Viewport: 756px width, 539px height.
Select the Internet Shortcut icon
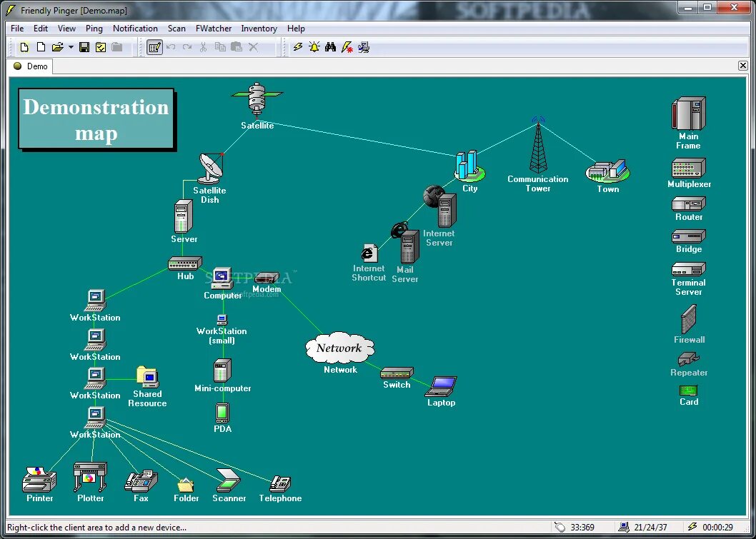[369, 253]
